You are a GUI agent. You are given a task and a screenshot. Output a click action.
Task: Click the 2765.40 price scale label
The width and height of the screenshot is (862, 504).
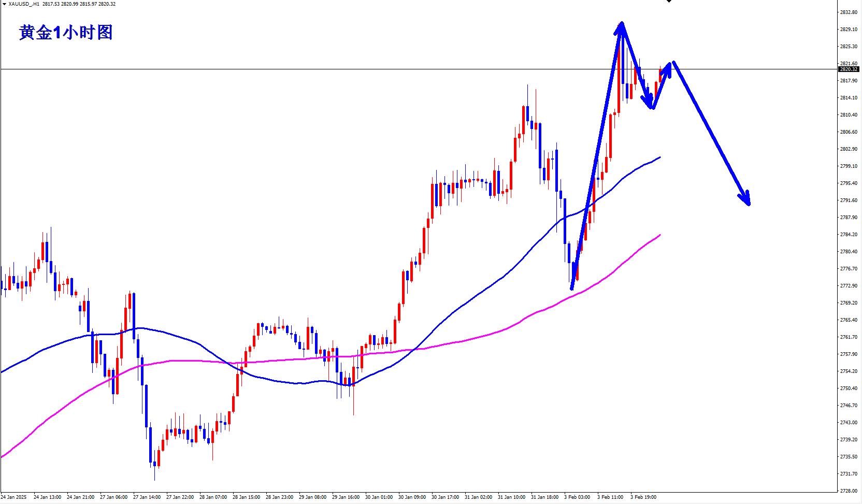pos(848,320)
